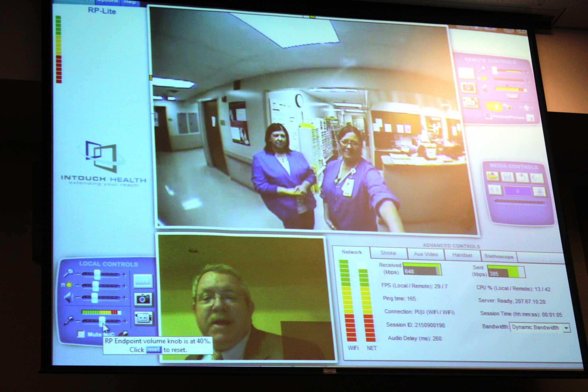Click the Live video button in Local Controls
The width and height of the screenshot is (588, 392).
click(143, 281)
